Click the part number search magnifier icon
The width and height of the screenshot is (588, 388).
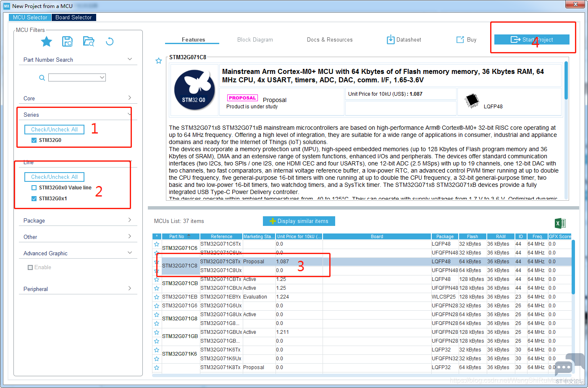42,78
